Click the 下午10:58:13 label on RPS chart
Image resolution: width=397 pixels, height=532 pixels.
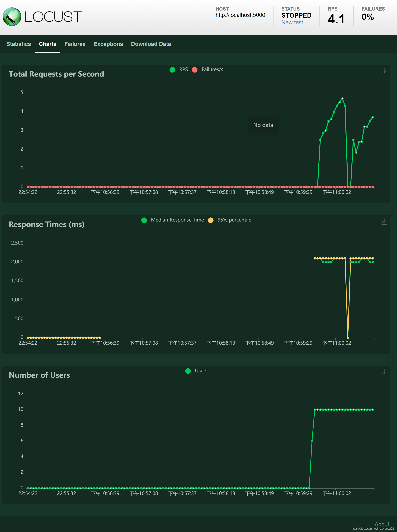tap(221, 192)
